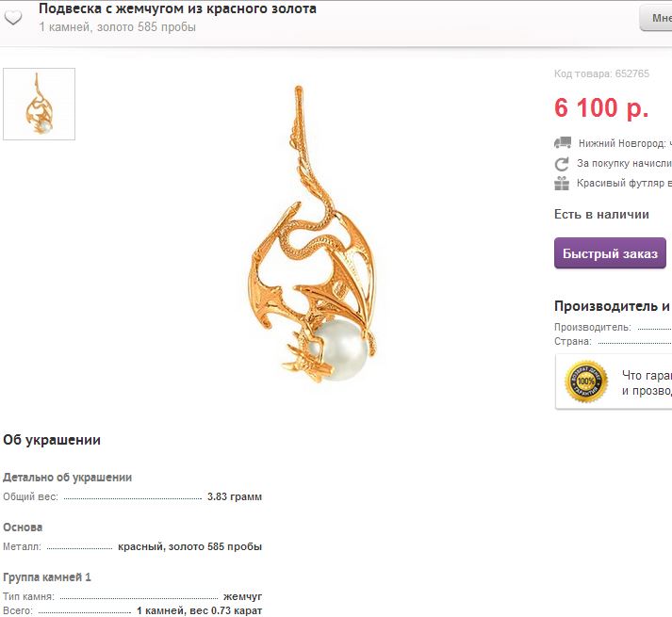Click the Код товара 652765 text
The width and height of the screenshot is (672, 617).
click(601, 73)
